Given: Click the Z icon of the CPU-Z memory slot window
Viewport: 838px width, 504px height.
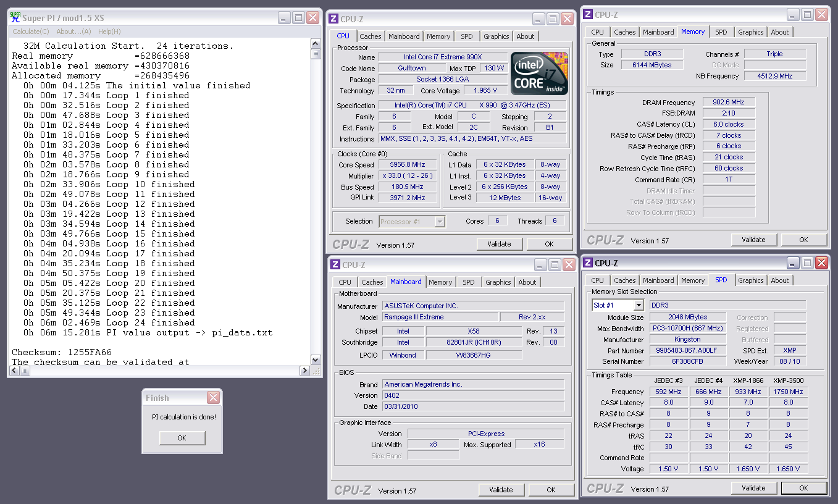Looking at the screenshot, I should 587,263.
